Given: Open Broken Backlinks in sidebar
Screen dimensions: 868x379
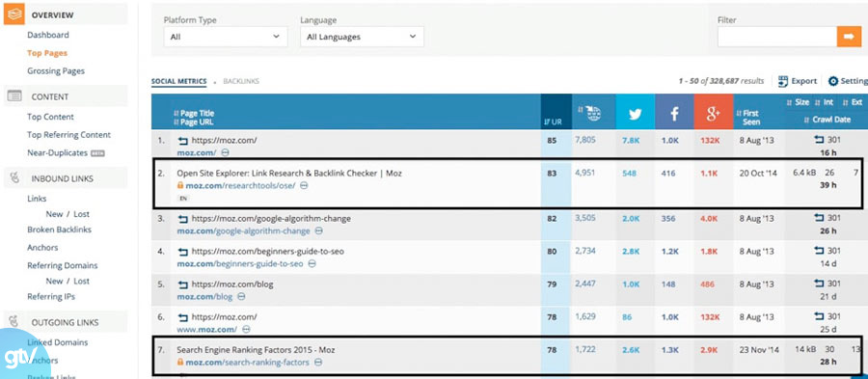Looking at the screenshot, I should [59, 230].
